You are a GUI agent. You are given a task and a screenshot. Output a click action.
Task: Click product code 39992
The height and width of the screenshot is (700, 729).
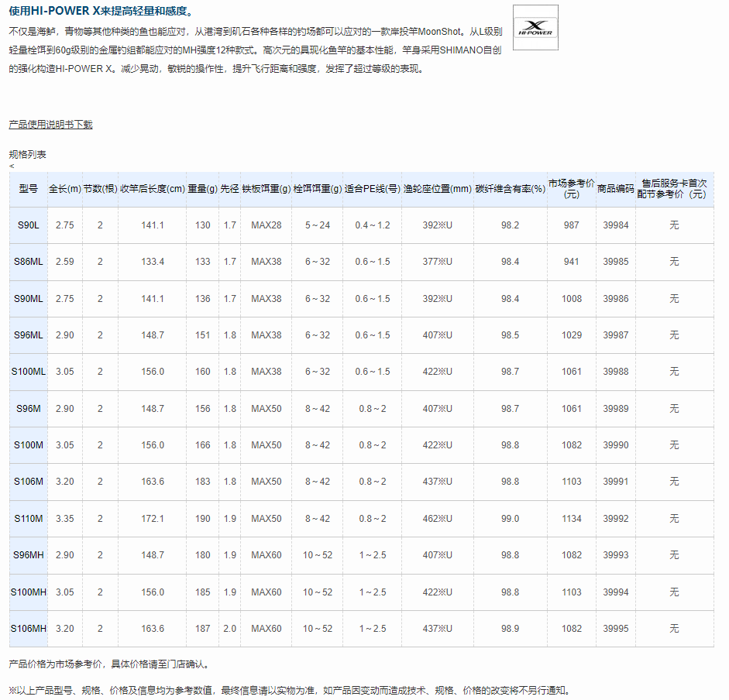(x=616, y=519)
